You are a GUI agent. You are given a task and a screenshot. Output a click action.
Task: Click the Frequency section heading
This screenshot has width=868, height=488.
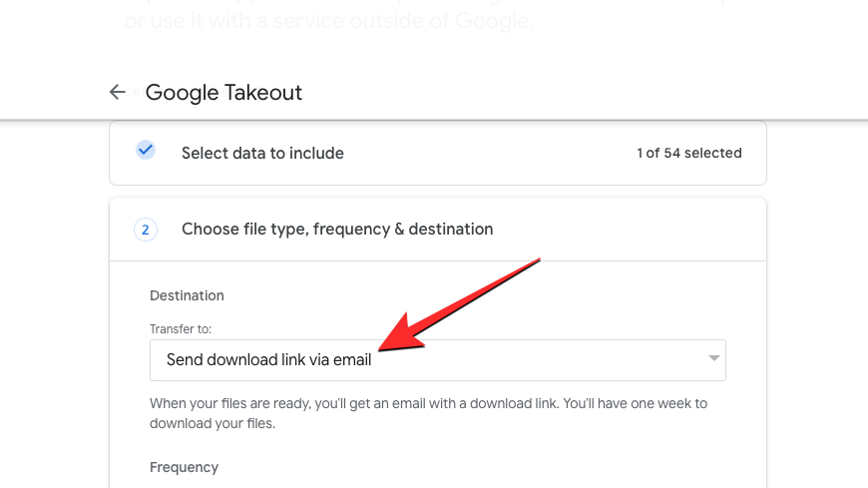click(185, 467)
